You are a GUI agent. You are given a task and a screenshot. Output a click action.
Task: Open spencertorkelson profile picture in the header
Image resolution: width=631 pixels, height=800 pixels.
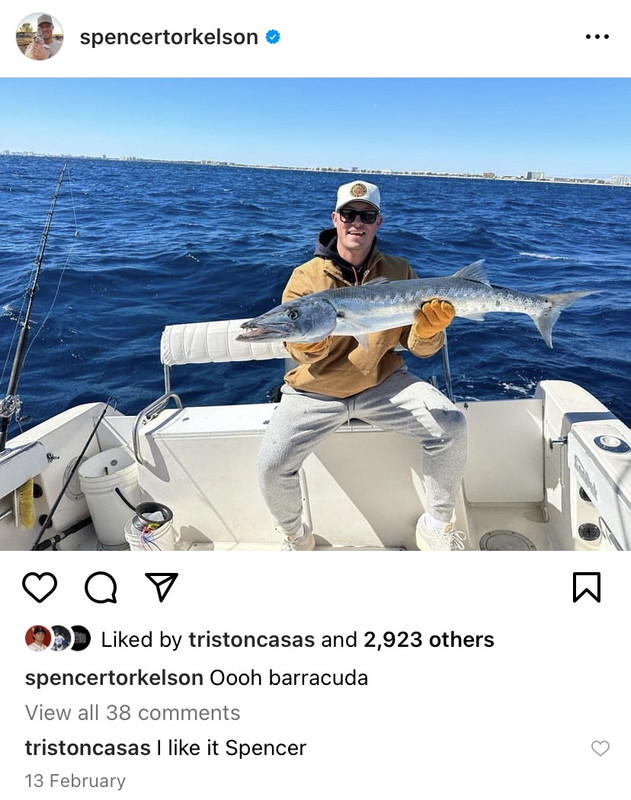pyautogui.click(x=40, y=36)
